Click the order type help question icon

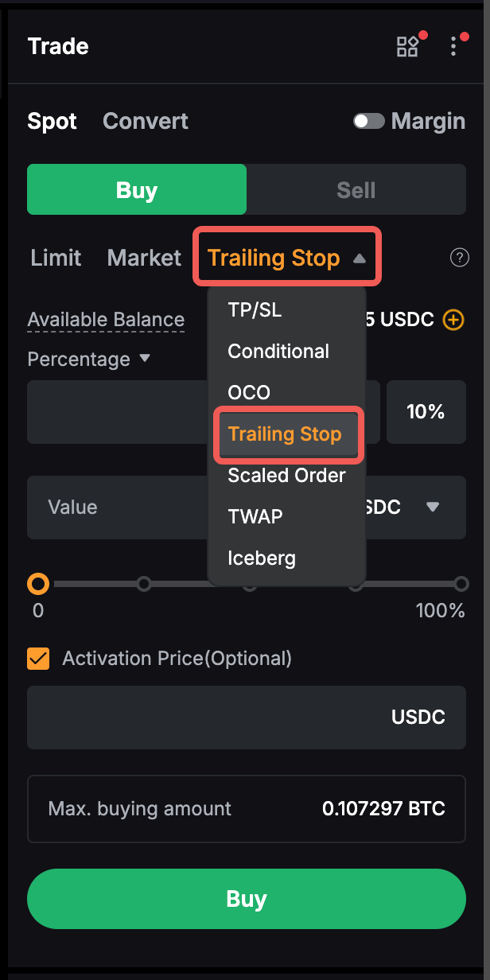click(x=459, y=258)
